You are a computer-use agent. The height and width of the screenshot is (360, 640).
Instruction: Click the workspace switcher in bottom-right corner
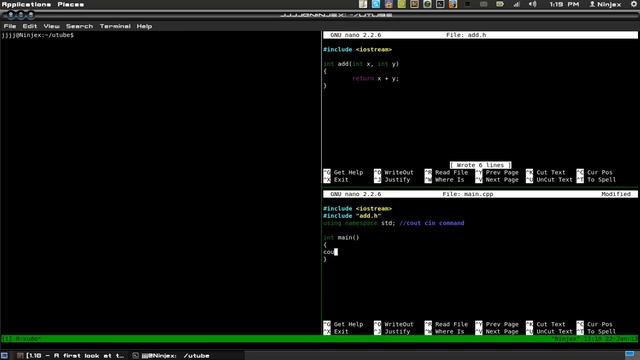click(x=630, y=355)
